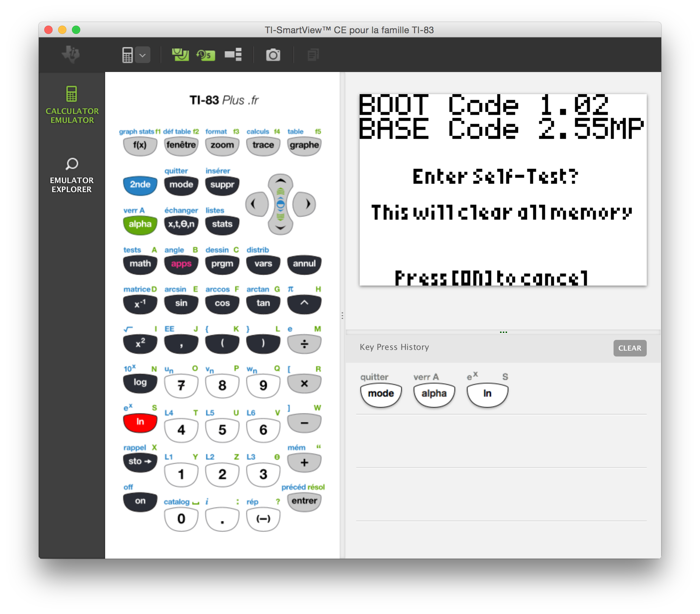700x614 pixels.
Task: Toggle the green large screen view icon
Action: (180, 55)
